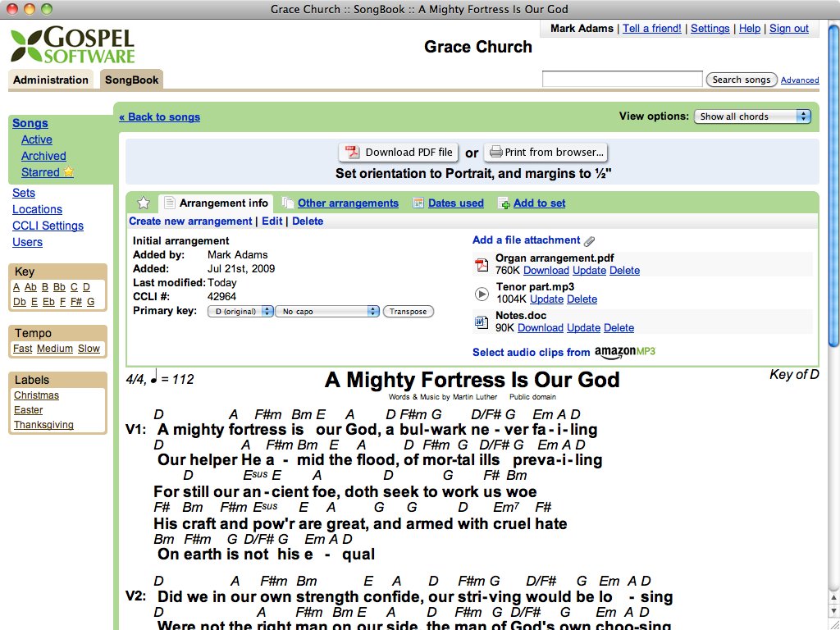
Task: Click the Dates used calendar icon
Action: pyautogui.click(x=418, y=203)
